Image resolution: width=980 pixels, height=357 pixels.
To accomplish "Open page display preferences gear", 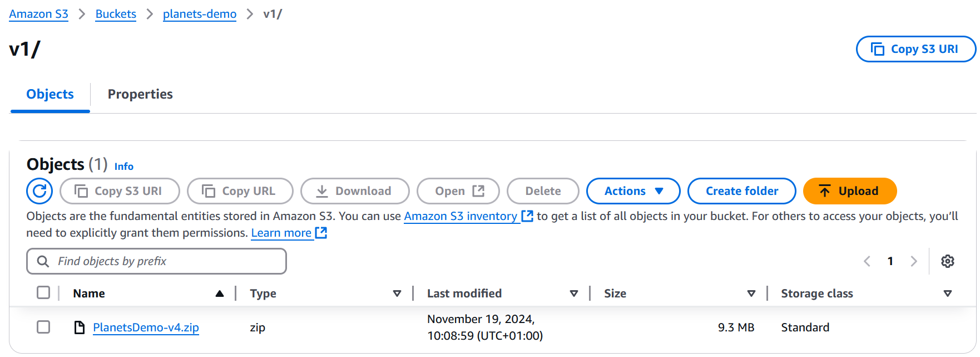I will point(948,261).
